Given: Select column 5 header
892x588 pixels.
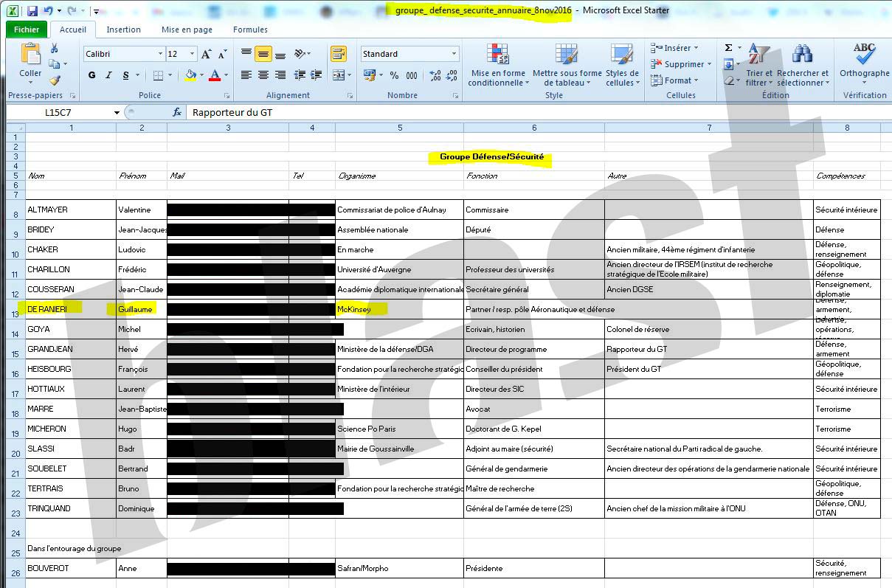Looking at the screenshot, I should pyautogui.click(x=399, y=128).
